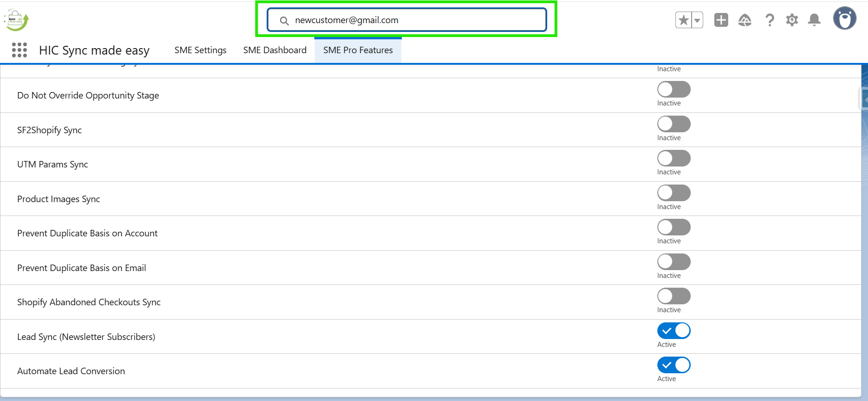Click 'Inactive' status under UTM Params Sync toggle
The width and height of the screenshot is (868, 401).
tap(669, 172)
